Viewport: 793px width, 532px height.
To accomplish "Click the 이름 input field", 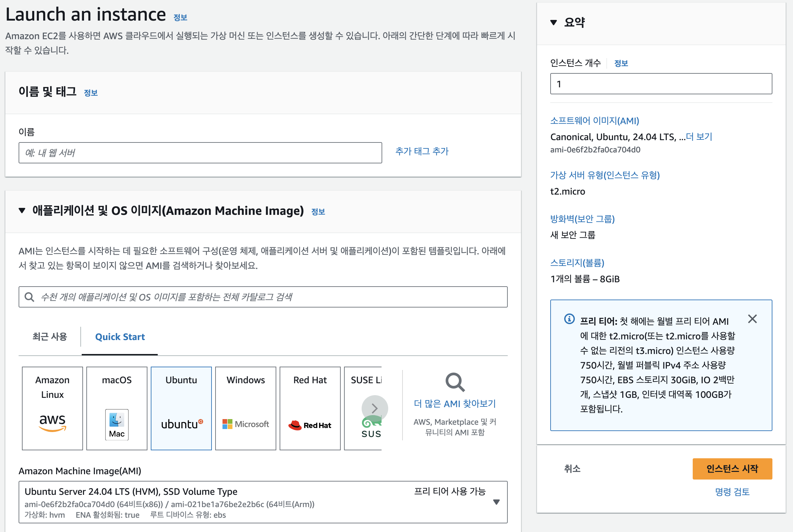I will click(x=200, y=153).
